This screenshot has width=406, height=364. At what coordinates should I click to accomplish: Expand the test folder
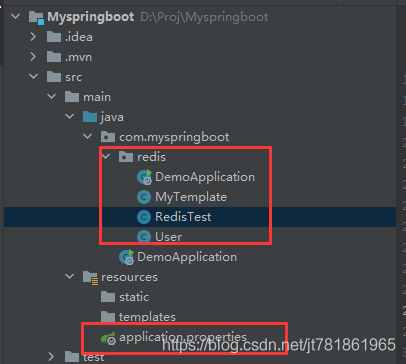pos(51,357)
